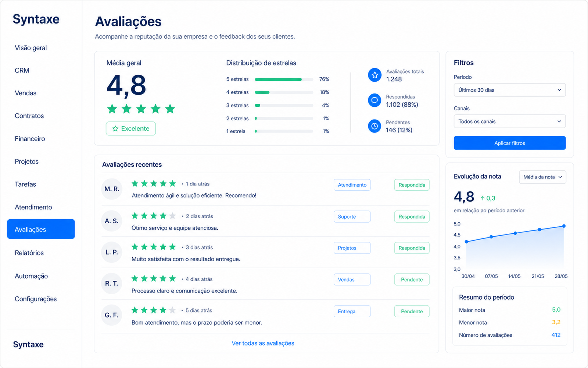Click the 14/05 data point on chart
588x368 pixels.
(x=515, y=233)
